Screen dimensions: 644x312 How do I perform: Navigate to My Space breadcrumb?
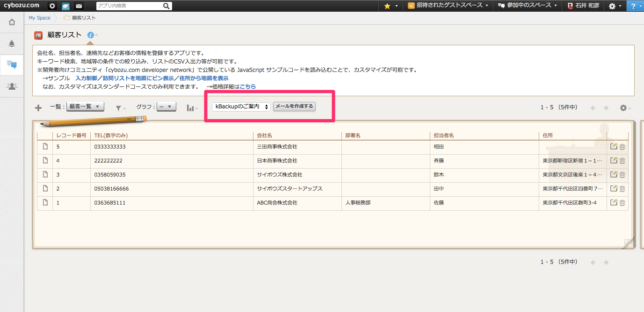39,18
